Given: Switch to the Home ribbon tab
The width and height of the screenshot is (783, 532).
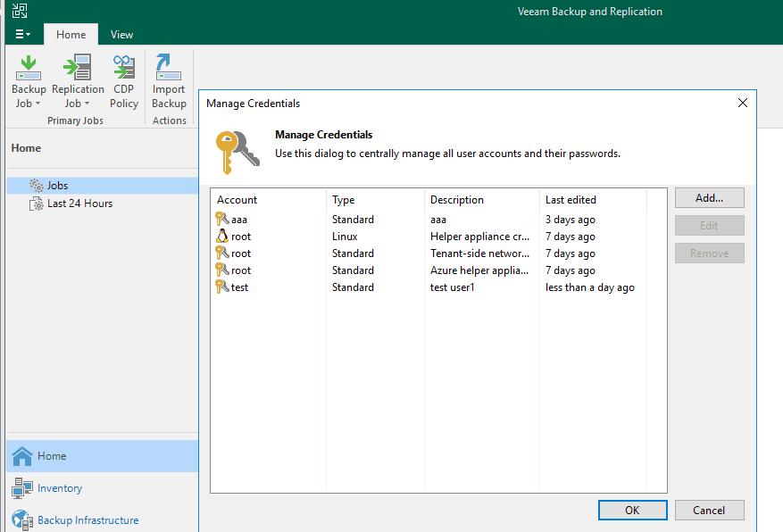Looking at the screenshot, I should coord(71,35).
